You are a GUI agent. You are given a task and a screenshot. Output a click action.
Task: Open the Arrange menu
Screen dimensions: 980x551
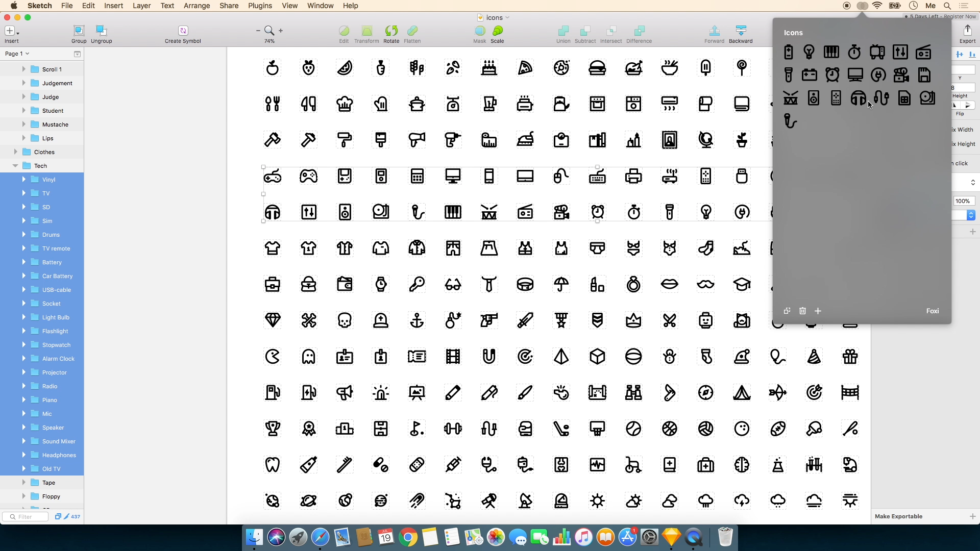point(197,6)
